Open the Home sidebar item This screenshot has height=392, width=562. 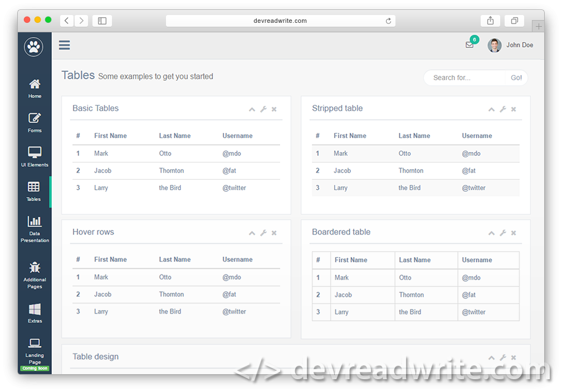35,89
